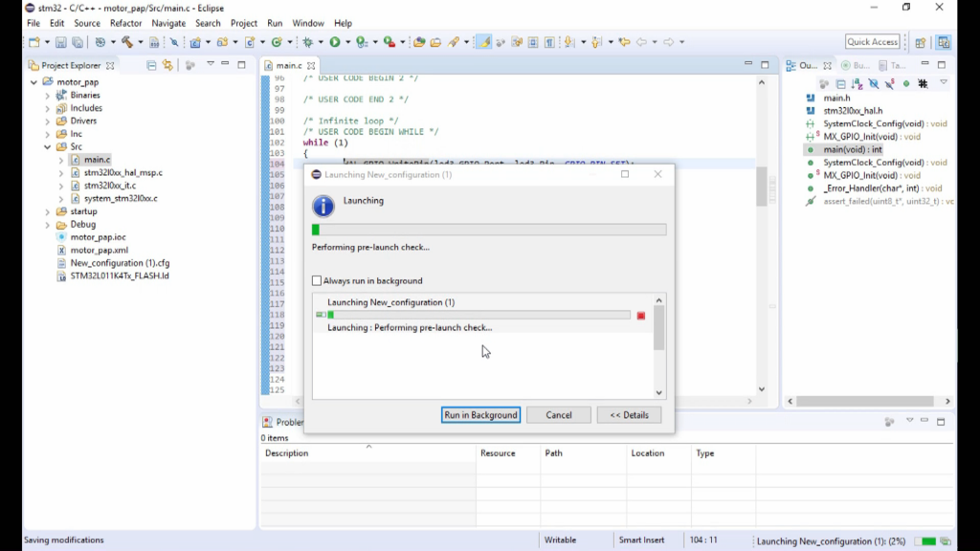Click the Quick Access search field
The width and height of the screenshot is (980, 551).
872,42
